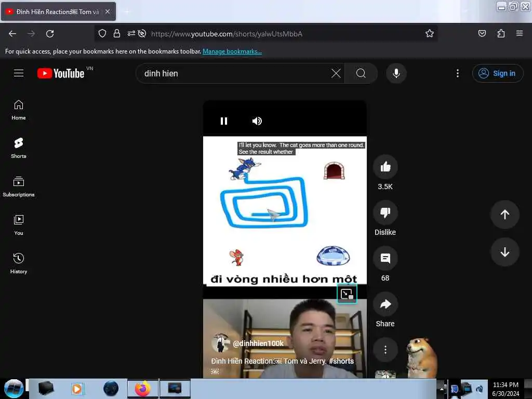Click Sign in button
Screen dimensions: 532x399
click(x=497, y=73)
